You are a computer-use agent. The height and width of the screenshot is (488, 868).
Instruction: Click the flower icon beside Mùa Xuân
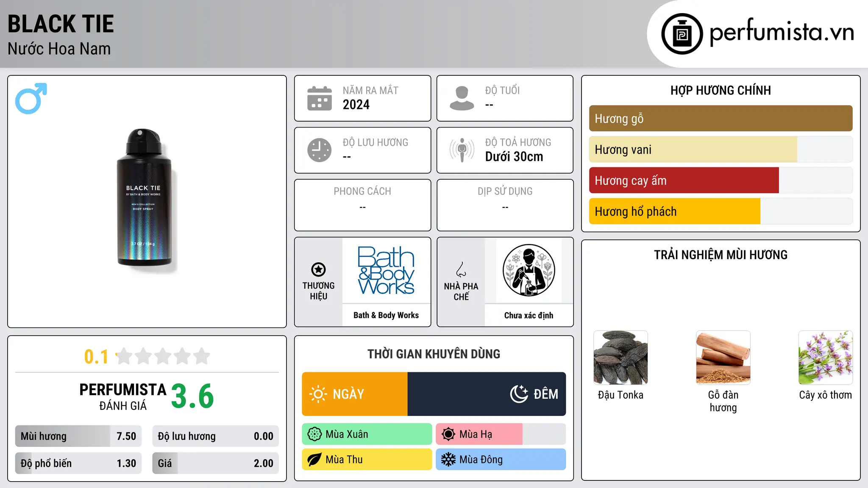coord(314,434)
